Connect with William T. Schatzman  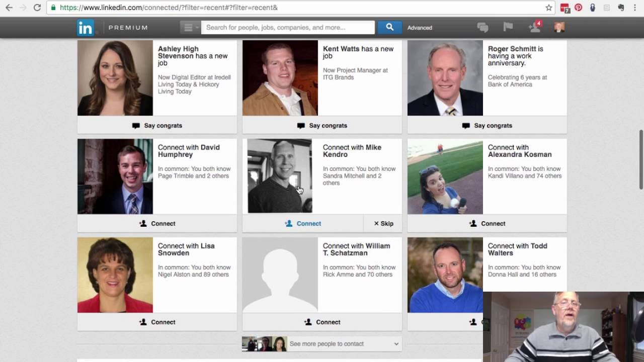[x=322, y=322]
